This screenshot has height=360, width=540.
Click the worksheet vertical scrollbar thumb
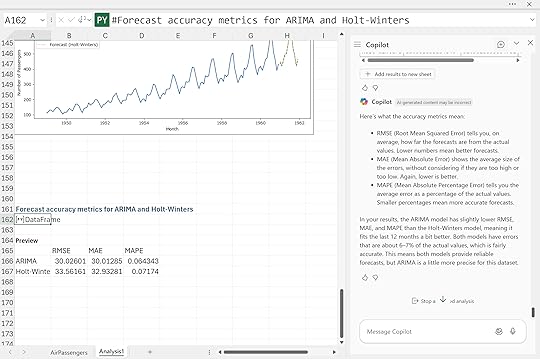[341, 313]
